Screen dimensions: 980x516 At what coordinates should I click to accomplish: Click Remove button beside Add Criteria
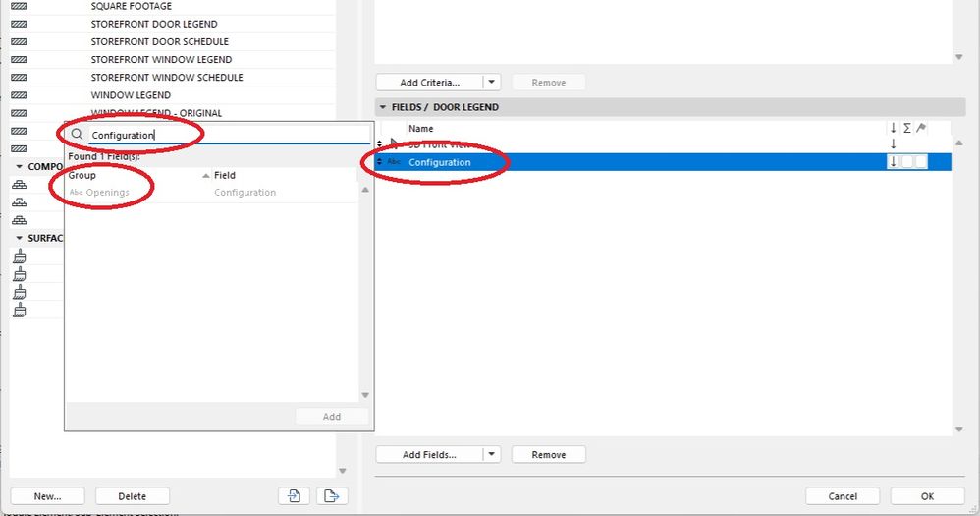pyautogui.click(x=548, y=82)
